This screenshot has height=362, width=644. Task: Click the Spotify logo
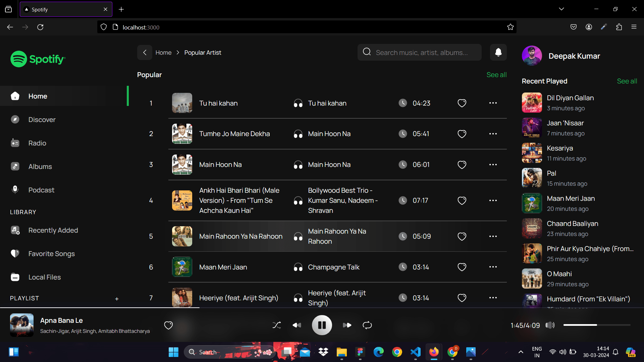click(x=38, y=59)
